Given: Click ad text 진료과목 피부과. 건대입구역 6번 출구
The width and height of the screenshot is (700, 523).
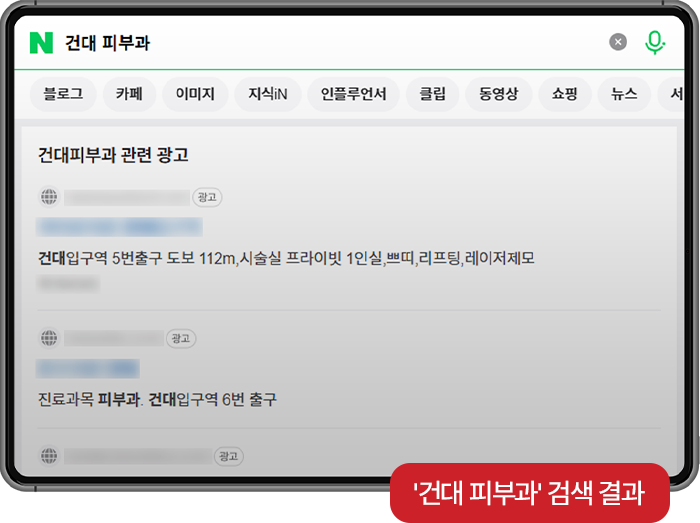Looking at the screenshot, I should coord(157,399).
